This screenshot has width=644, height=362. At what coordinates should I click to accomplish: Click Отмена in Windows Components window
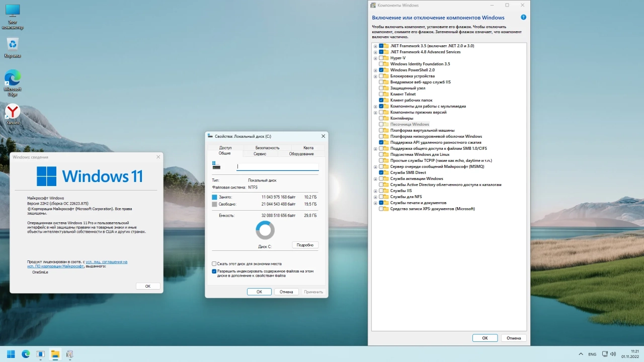coord(514,338)
